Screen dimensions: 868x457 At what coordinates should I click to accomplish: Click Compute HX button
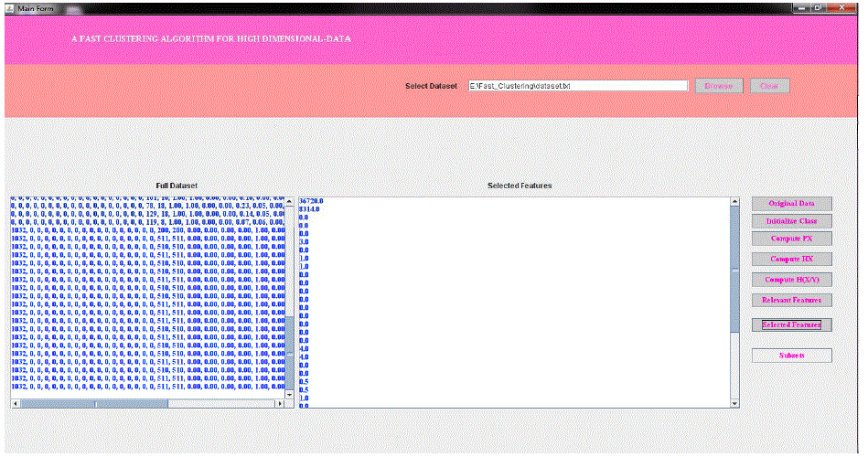(x=791, y=260)
